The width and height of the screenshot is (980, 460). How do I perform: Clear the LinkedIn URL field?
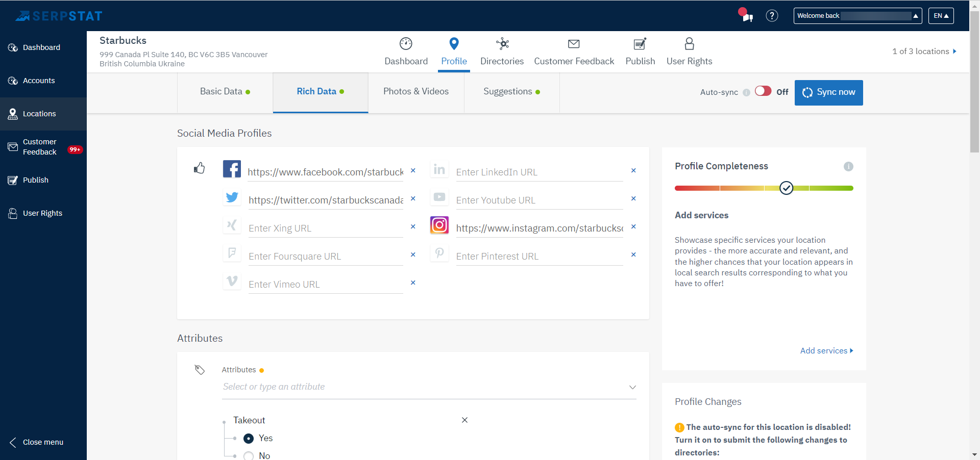(633, 170)
